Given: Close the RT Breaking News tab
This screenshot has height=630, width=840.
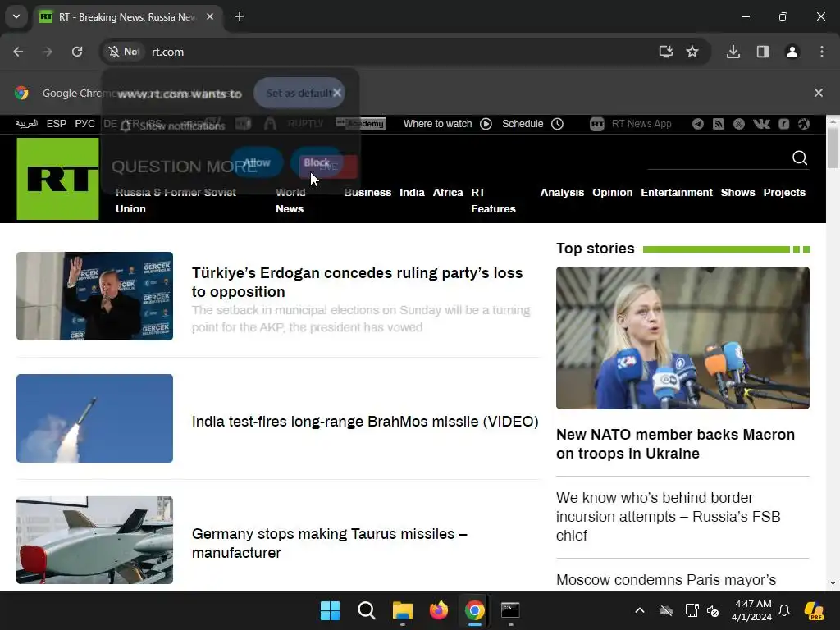Looking at the screenshot, I should point(210,16).
